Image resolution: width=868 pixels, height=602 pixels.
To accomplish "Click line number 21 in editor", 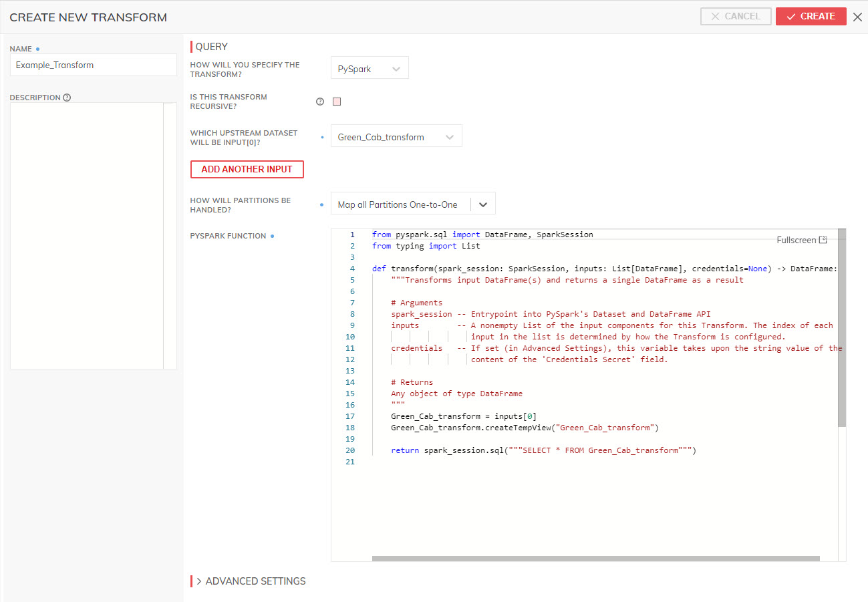I will tap(350, 462).
